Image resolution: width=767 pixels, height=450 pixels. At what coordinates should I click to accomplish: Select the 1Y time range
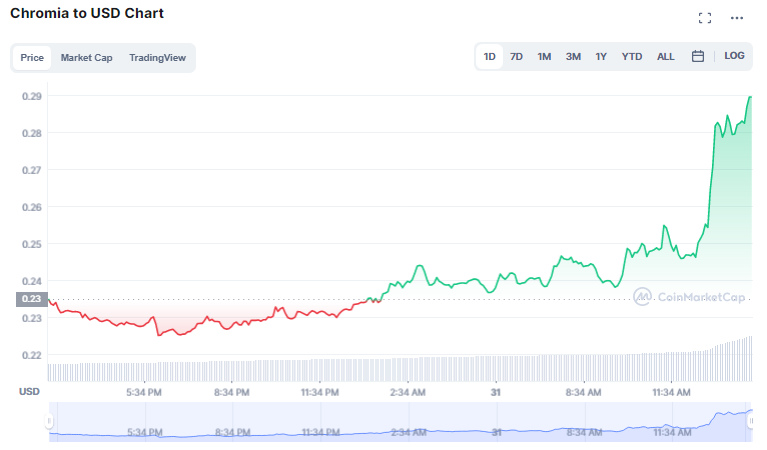click(601, 57)
